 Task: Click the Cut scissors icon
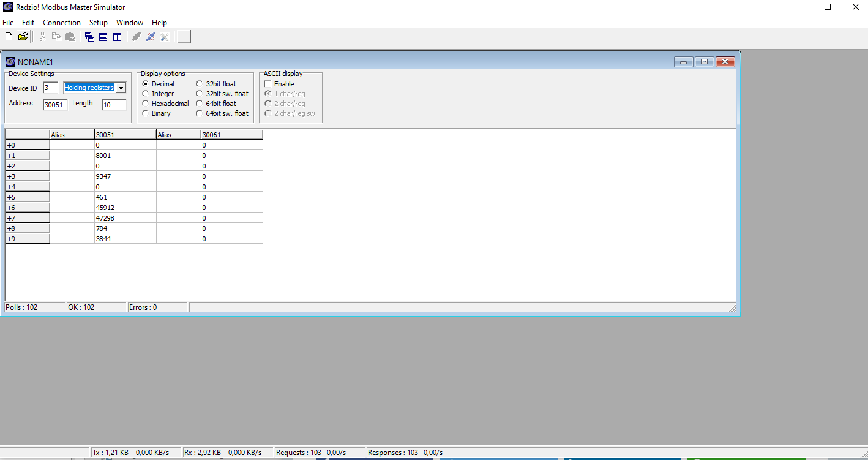tap(42, 37)
